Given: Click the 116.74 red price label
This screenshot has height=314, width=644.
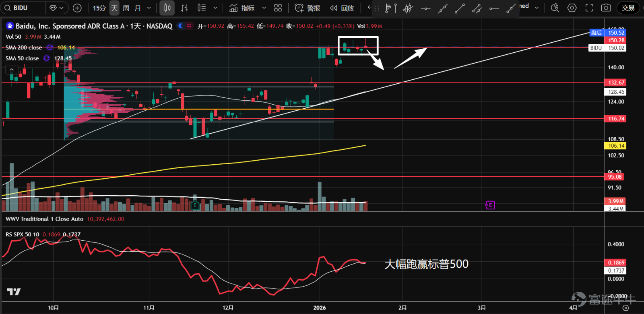Looking at the screenshot, I should click(615, 119).
